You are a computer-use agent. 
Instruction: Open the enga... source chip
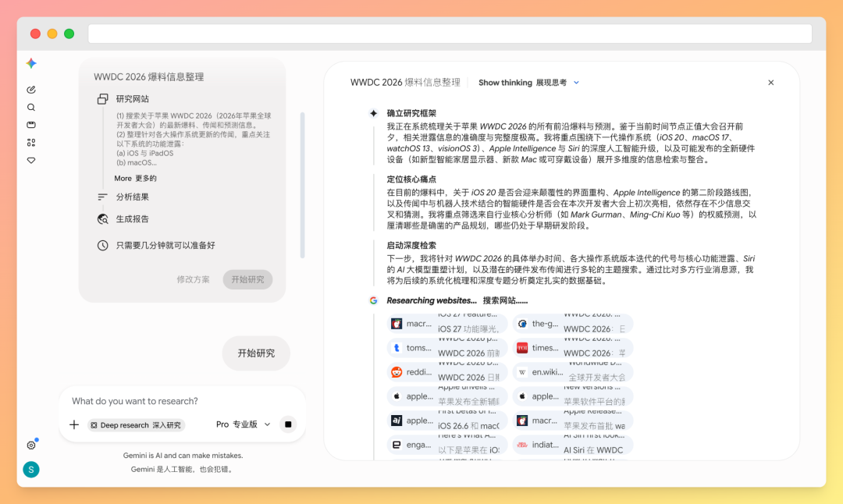[x=447, y=445]
